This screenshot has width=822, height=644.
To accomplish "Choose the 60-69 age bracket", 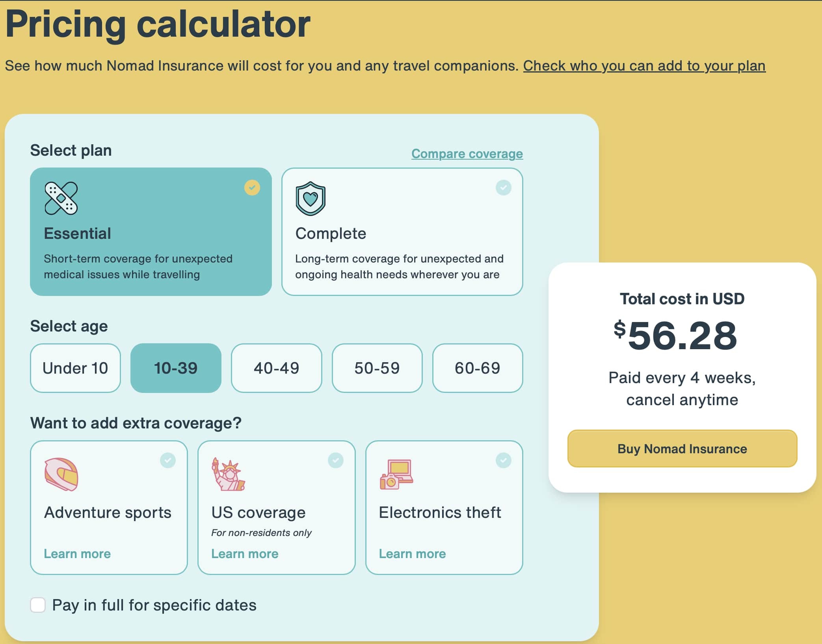I will click(478, 368).
